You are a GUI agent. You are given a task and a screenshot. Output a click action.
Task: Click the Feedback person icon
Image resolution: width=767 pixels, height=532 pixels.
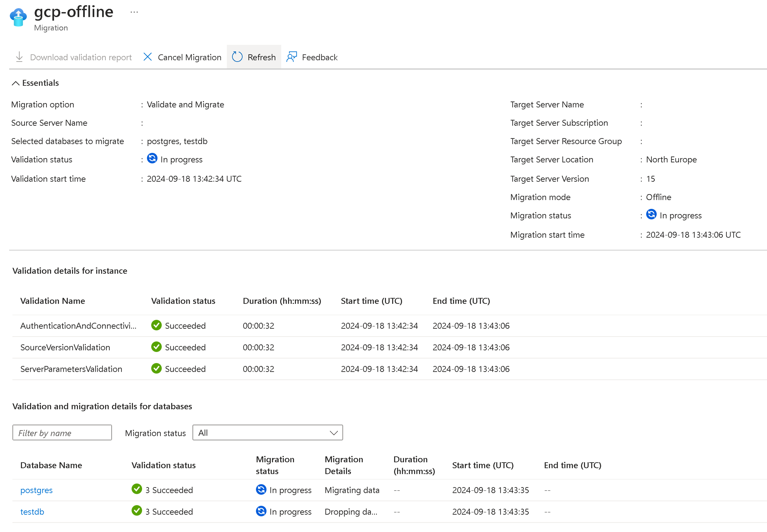pyautogui.click(x=292, y=57)
